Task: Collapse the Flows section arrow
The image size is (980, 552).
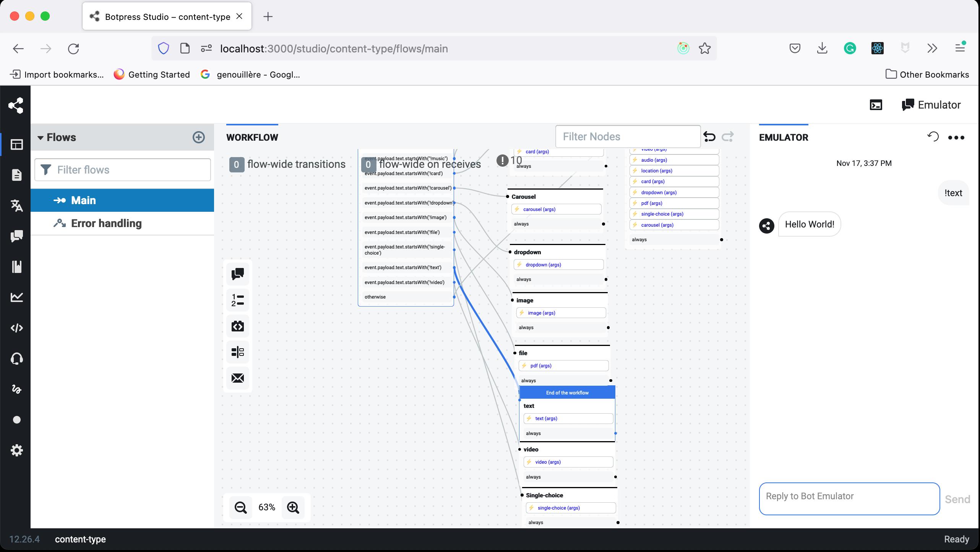Action: tap(40, 138)
